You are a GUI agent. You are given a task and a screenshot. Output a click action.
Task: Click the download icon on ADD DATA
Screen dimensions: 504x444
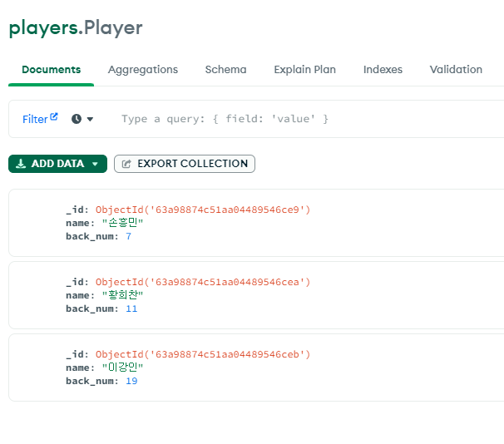click(x=21, y=164)
